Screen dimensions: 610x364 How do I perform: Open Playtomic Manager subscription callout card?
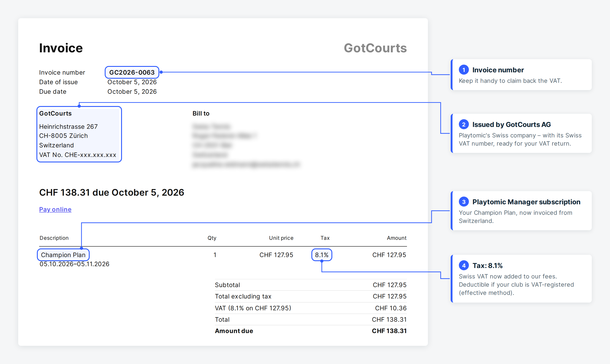521,211
